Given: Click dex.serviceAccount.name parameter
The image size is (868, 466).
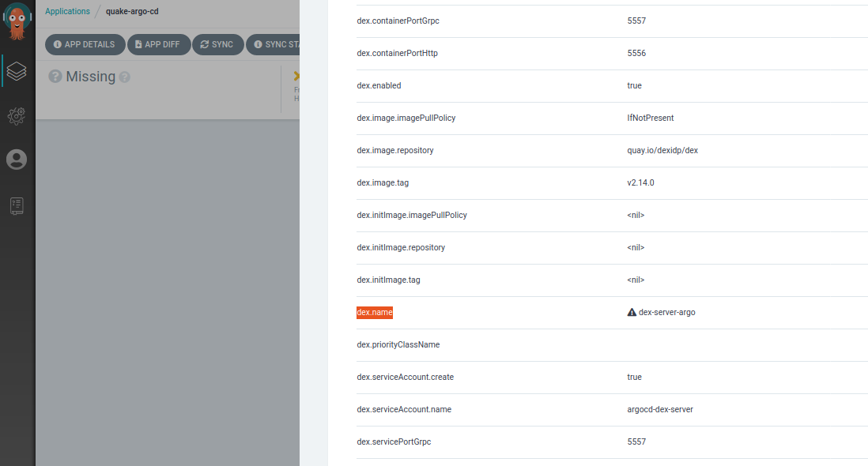Looking at the screenshot, I should point(404,409).
